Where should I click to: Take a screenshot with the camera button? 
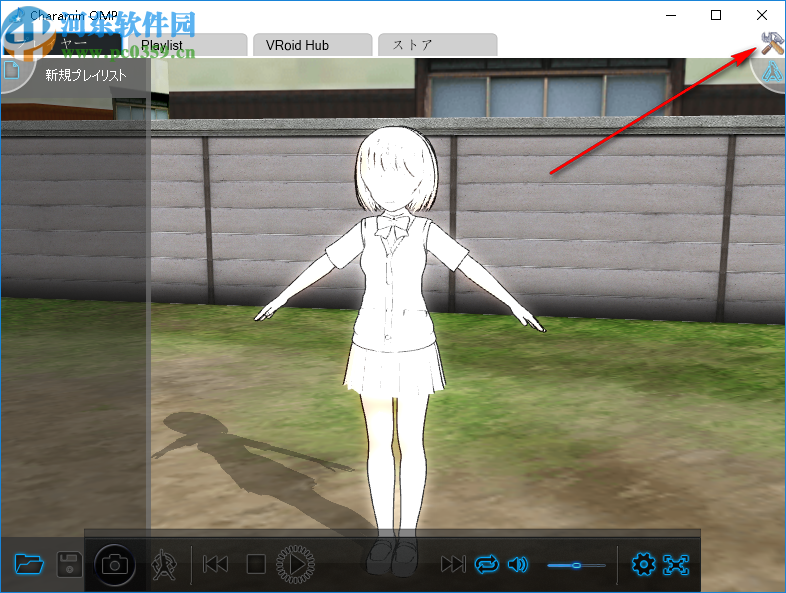click(x=114, y=565)
